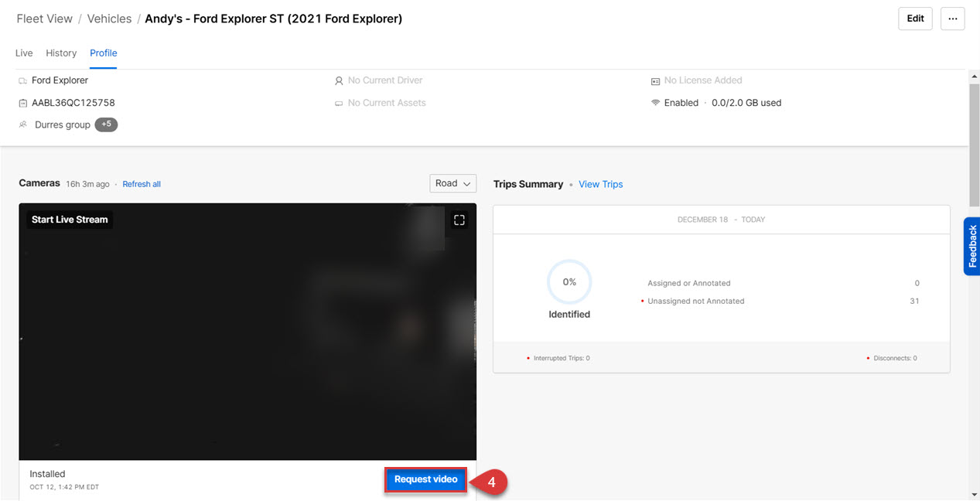Click the assets icon beside No Current Assets
The width and height of the screenshot is (980, 501).
338,102
